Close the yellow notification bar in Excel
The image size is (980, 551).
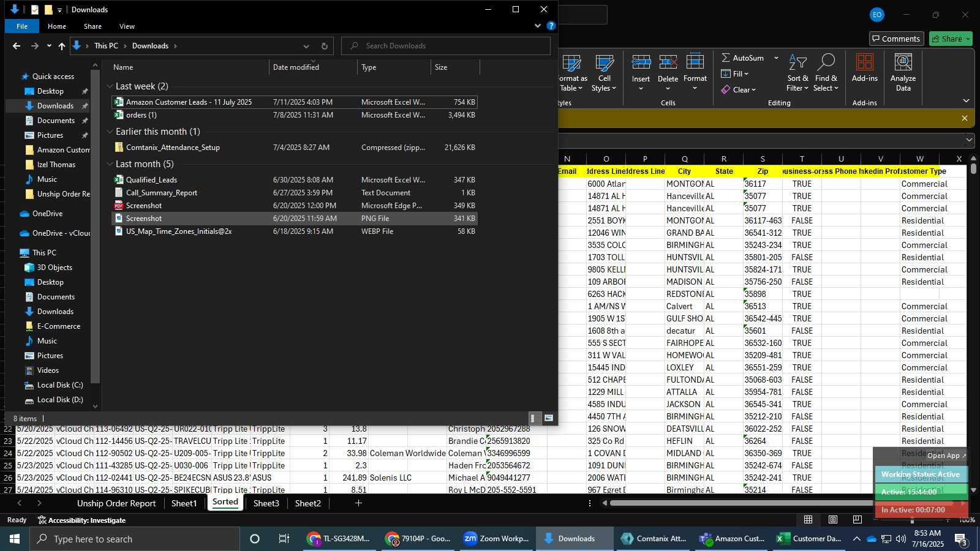965,118
